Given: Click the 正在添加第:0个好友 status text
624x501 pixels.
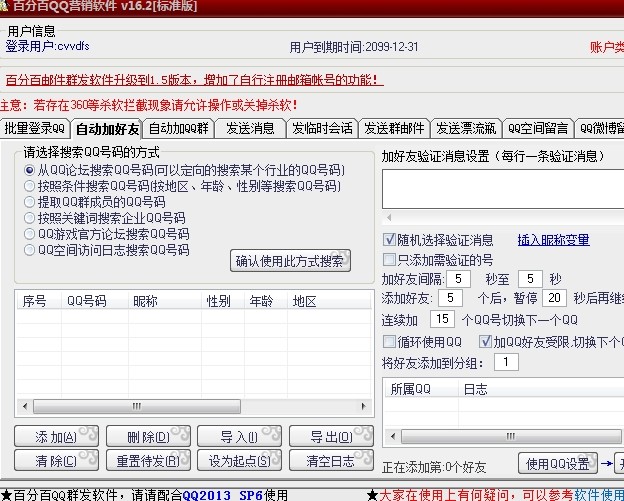Looking at the screenshot, I should [434, 467].
